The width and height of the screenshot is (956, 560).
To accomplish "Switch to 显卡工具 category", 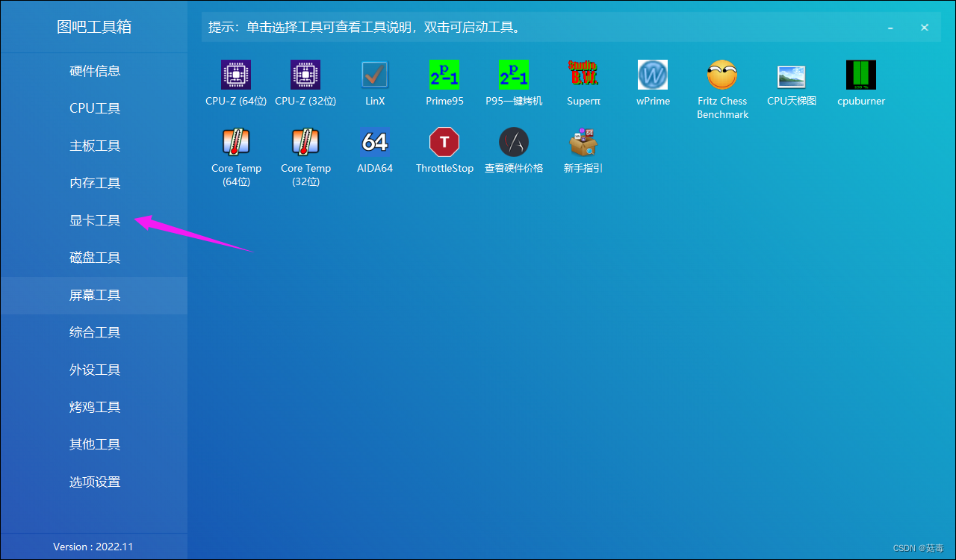I will coord(94,221).
